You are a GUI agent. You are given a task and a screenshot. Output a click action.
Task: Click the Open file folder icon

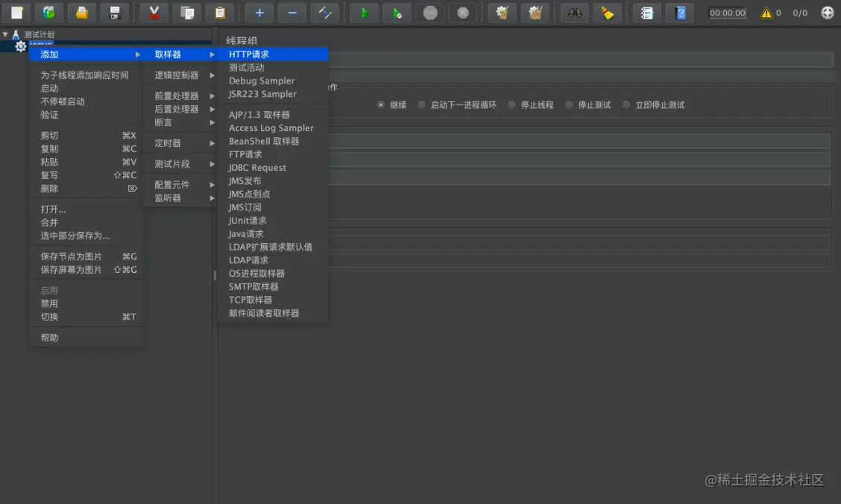pos(82,13)
